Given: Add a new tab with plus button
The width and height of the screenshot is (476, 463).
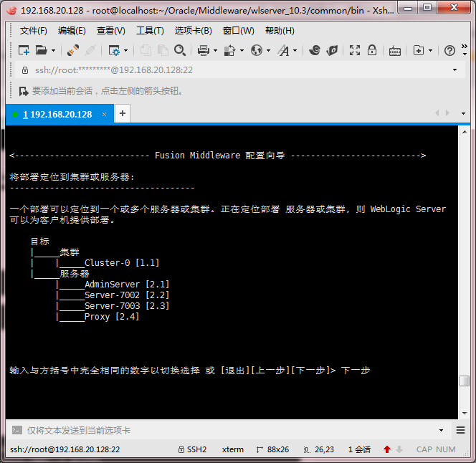Looking at the screenshot, I should tap(123, 113).
